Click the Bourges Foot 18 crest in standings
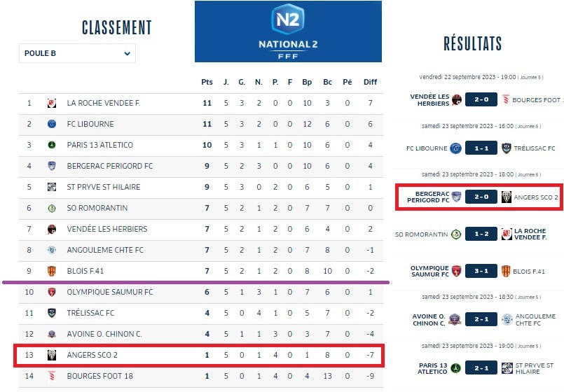Image resolution: width=564 pixels, height=392 pixels. click(52, 376)
